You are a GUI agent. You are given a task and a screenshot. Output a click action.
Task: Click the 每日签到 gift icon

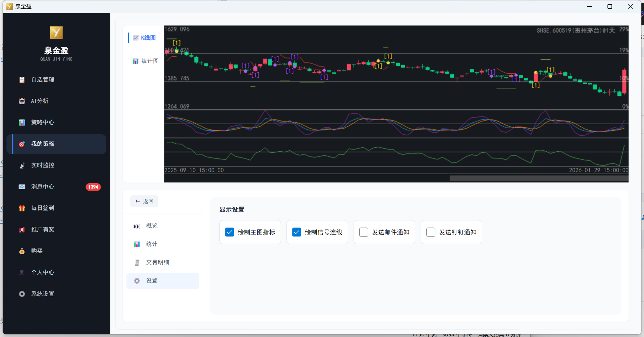point(22,208)
